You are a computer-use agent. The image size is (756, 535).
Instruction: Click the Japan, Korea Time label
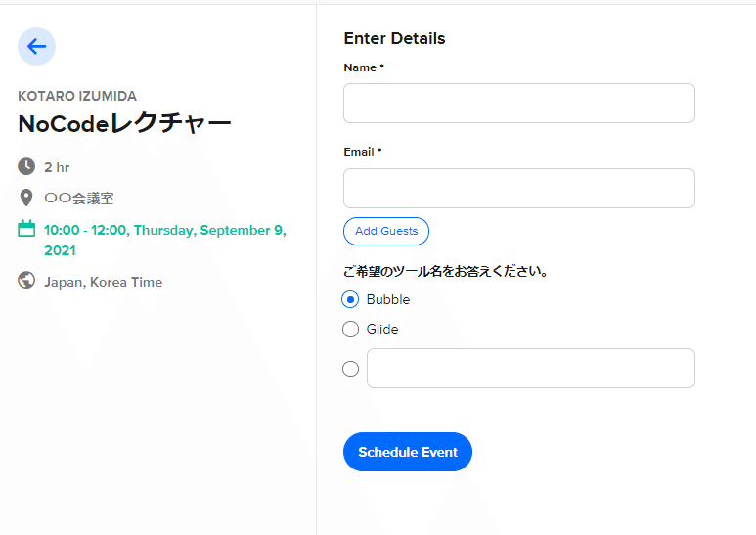104,282
